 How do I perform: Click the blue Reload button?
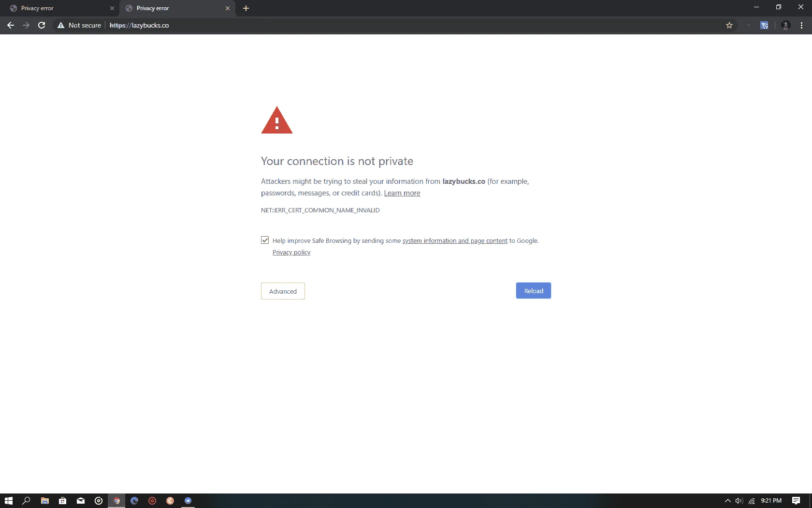coord(534,291)
